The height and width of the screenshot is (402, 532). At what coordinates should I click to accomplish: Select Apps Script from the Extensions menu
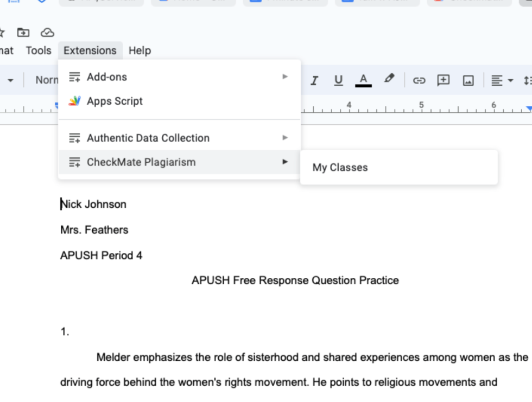(x=116, y=101)
